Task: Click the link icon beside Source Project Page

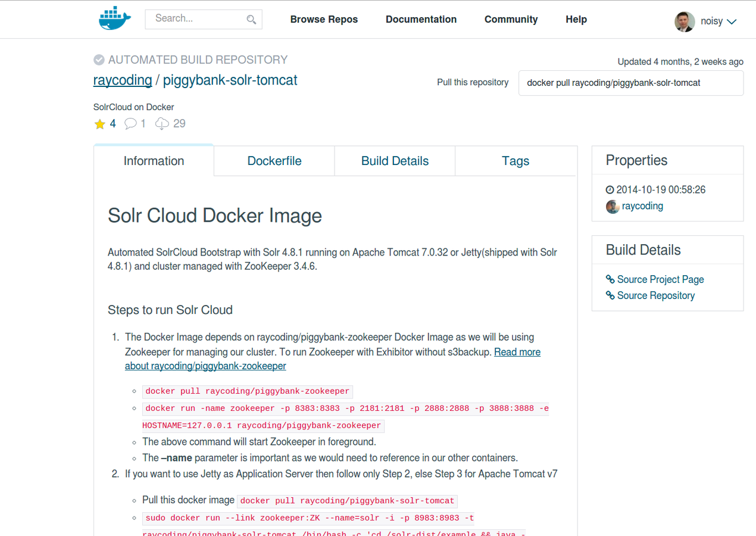Action: coord(610,279)
